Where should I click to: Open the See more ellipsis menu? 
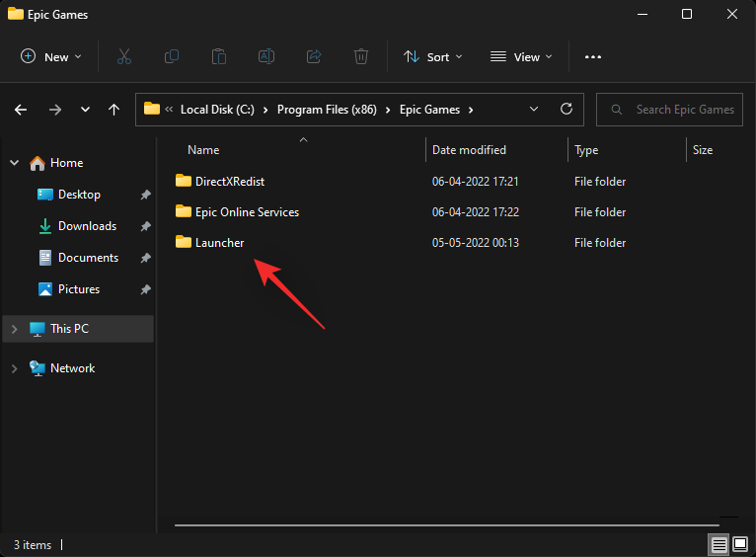[593, 57]
